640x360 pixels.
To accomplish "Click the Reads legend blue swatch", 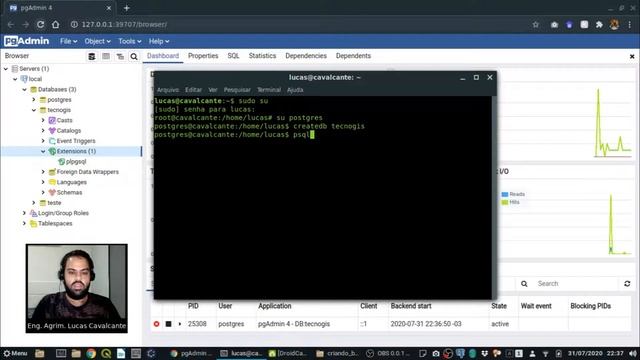I will (x=505, y=194).
